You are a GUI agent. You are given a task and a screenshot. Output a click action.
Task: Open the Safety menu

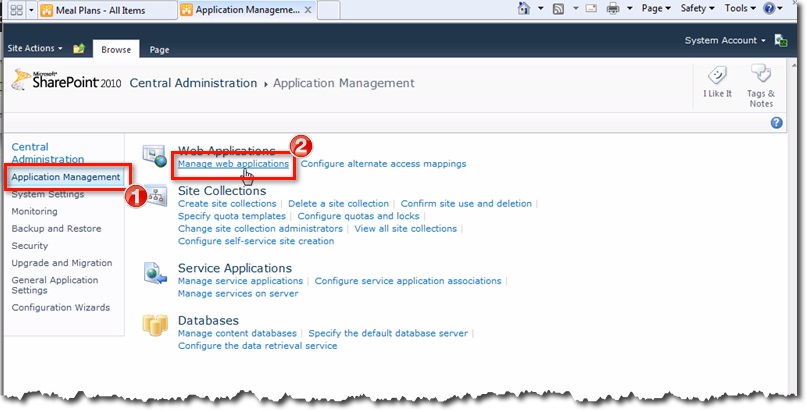pyautogui.click(x=697, y=8)
